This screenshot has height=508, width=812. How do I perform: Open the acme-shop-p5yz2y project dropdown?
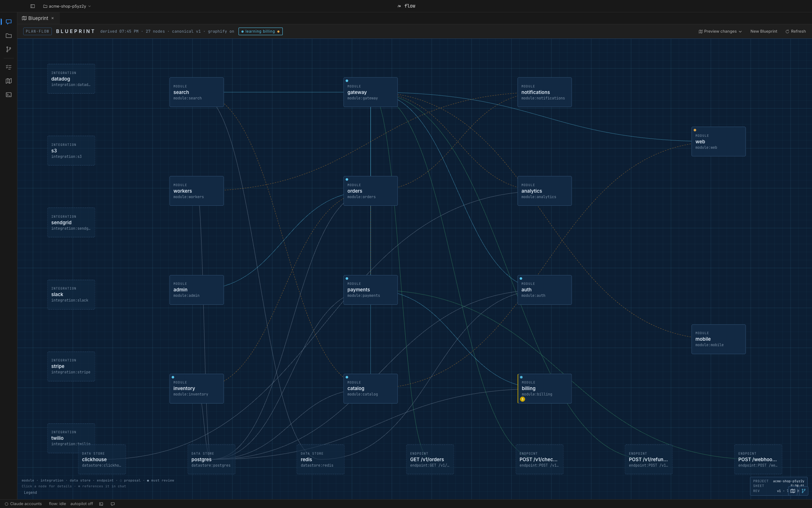tap(67, 6)
